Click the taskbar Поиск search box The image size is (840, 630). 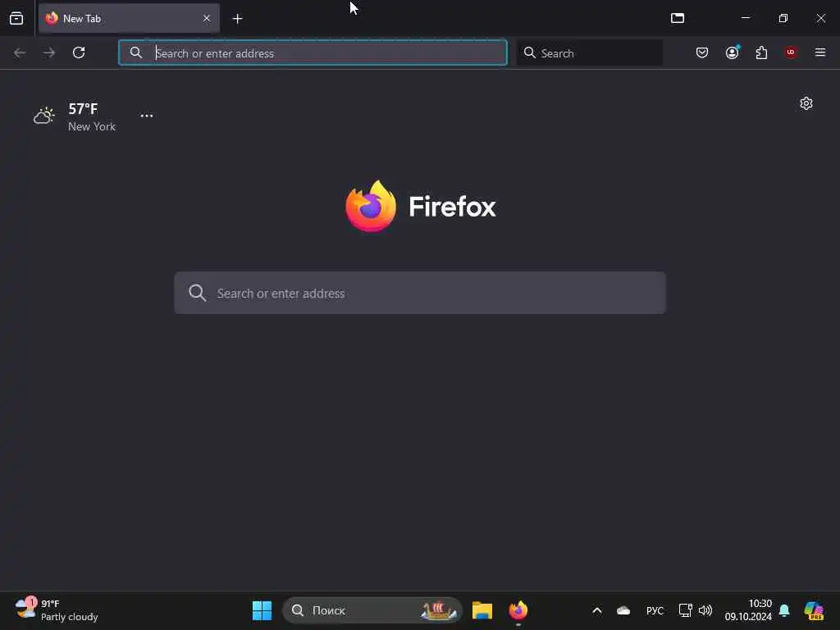(372, 610)
